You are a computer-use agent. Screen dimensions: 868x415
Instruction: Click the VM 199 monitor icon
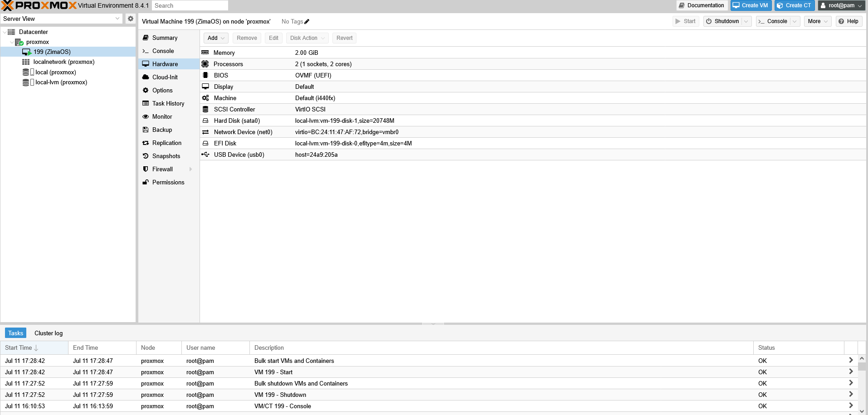click(27, 52)
